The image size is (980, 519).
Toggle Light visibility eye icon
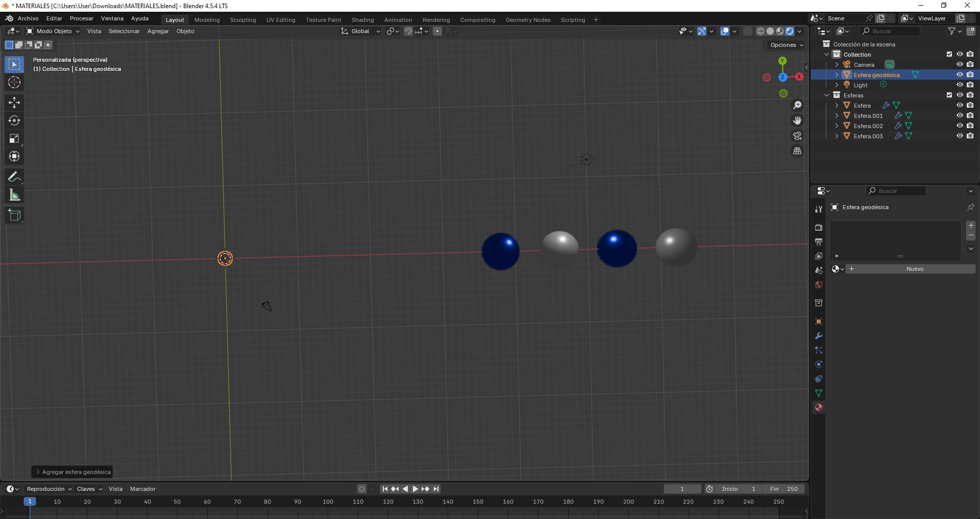960,85
